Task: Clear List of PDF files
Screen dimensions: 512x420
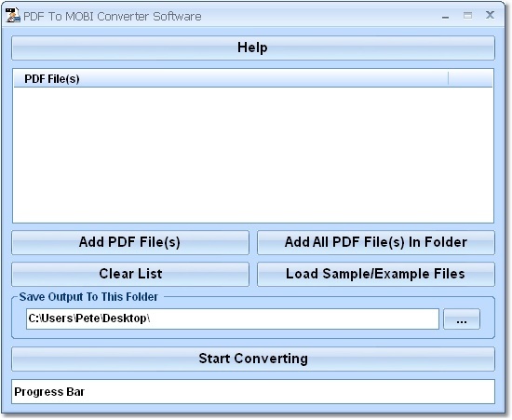Action: pyautogui.click(x=130, y=274)
